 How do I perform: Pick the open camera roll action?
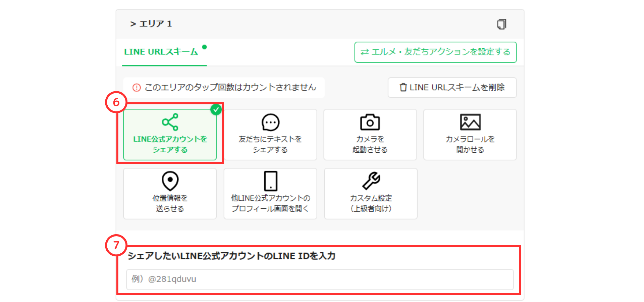click(470, 134)
